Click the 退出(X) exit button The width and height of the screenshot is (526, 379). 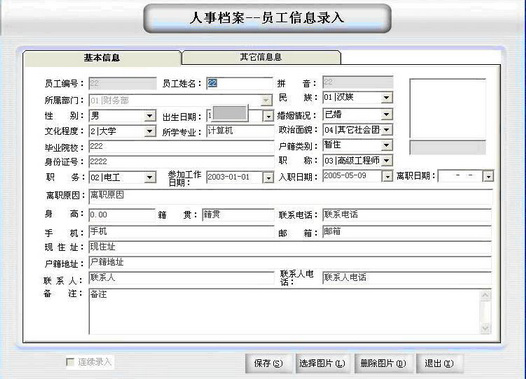[x=439, y=364]
